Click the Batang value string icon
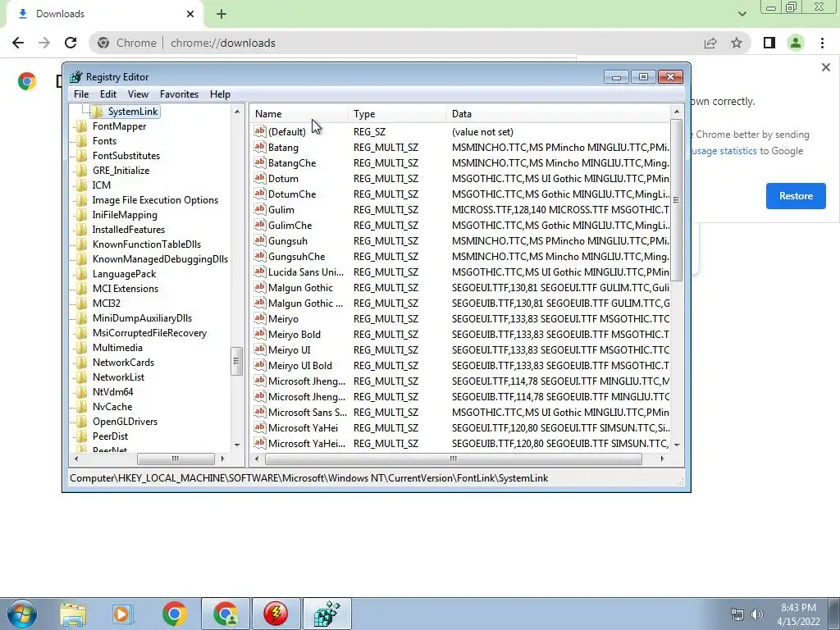 (260, 147)
